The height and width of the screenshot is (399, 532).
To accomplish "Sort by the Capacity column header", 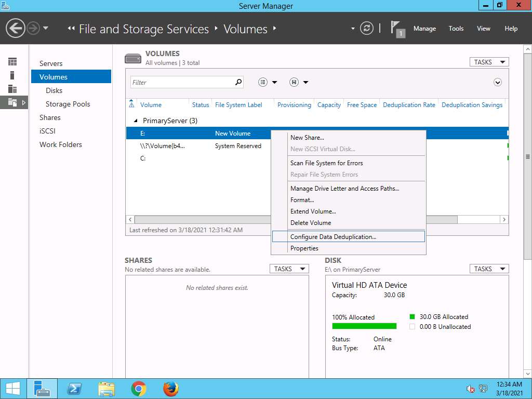I will click(329, 105).
